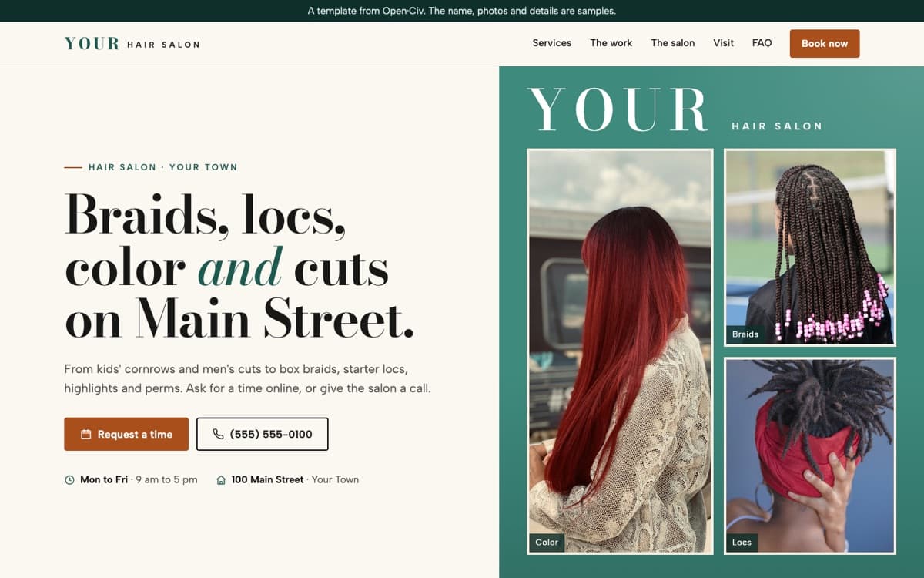Open The salon nav link
The height and width of the screenshot is (578, 924).
[673, 43]
